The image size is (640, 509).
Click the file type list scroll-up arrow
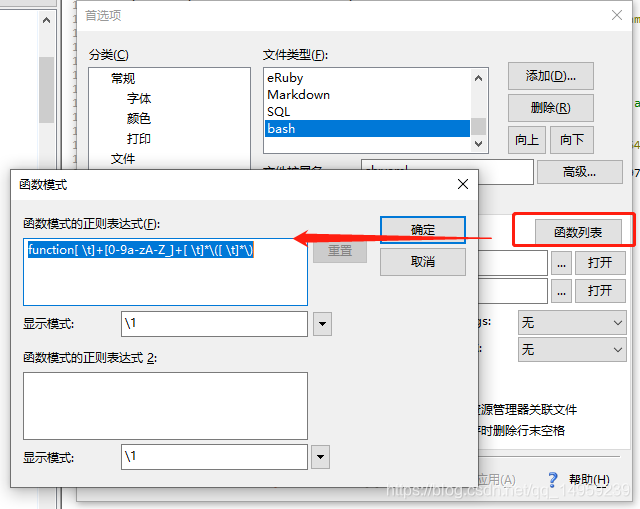click(479, 78)
